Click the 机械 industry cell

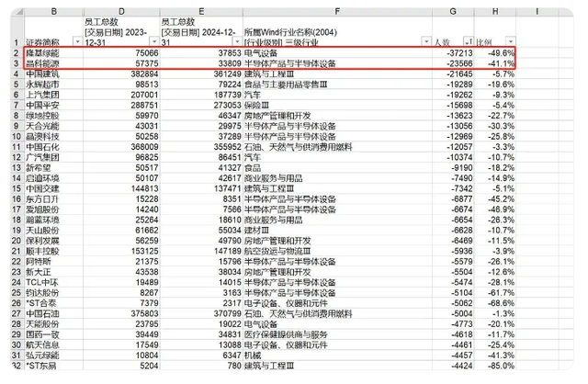[x=337, y=356]
